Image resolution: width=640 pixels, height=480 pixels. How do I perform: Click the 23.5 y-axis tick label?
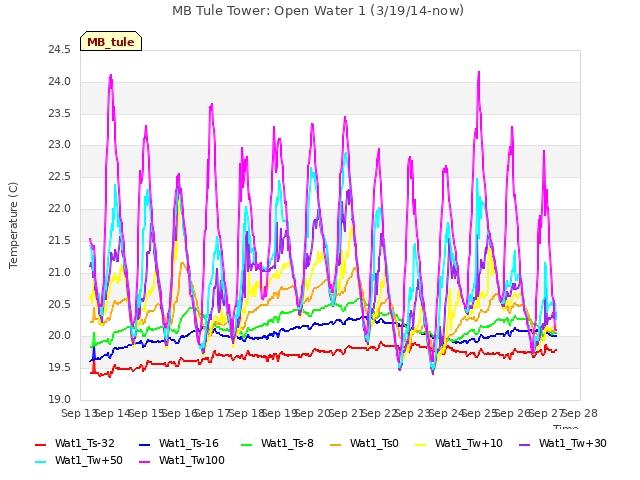[x=59, y=113]
